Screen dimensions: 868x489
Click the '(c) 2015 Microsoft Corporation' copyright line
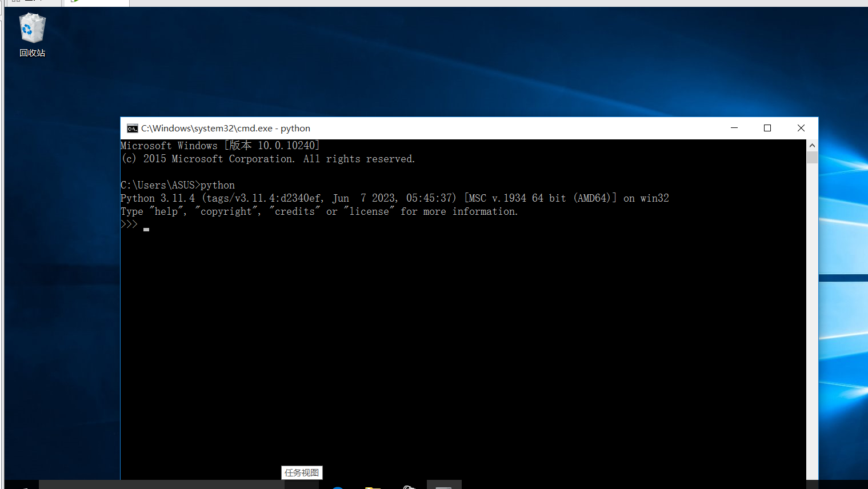coord(268,159)
